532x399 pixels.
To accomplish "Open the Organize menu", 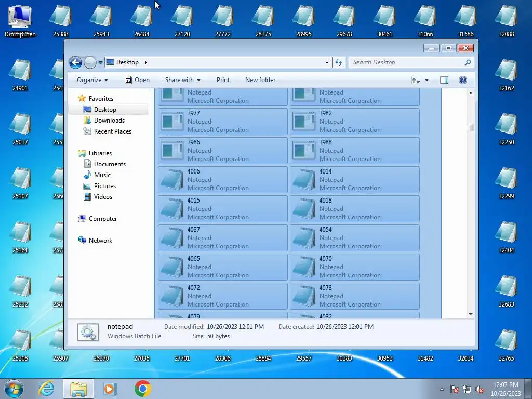I will tap(92, 80).
